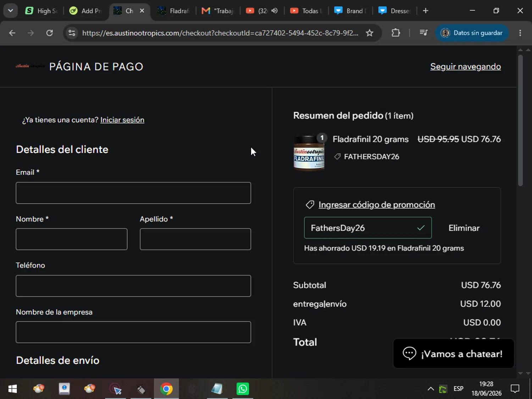Click the IVA USD 0.00 value
Image resolution: width=532 pixels, height=399 pixels.
pyautogui.click(x=482, y=322)
